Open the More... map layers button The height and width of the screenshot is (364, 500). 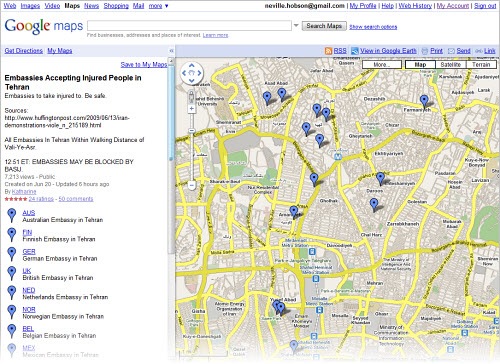coord(382,65)
